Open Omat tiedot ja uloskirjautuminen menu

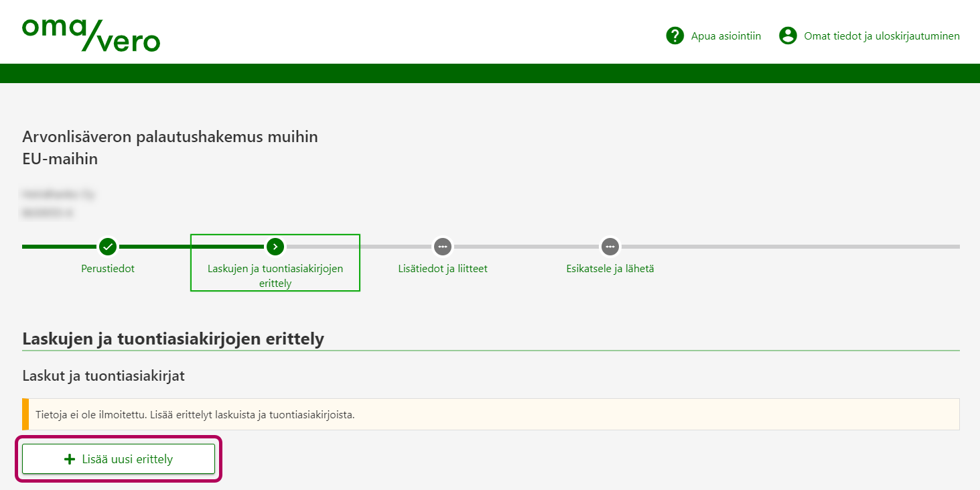(x=882, y=36)
